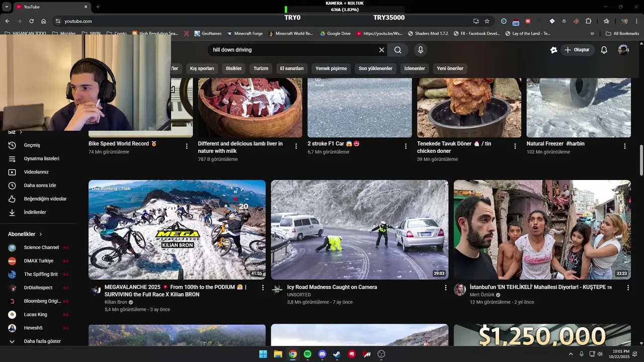Click the Oluştur create button

pos(577,50)
